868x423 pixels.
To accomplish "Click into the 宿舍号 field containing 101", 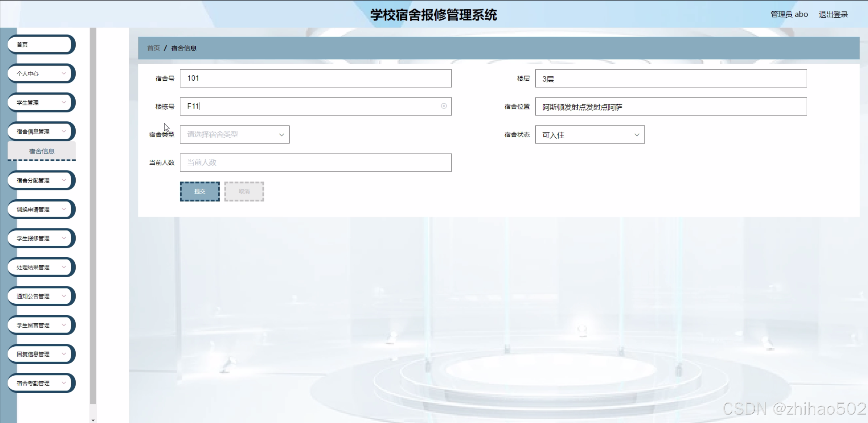I will coord(315,78).
